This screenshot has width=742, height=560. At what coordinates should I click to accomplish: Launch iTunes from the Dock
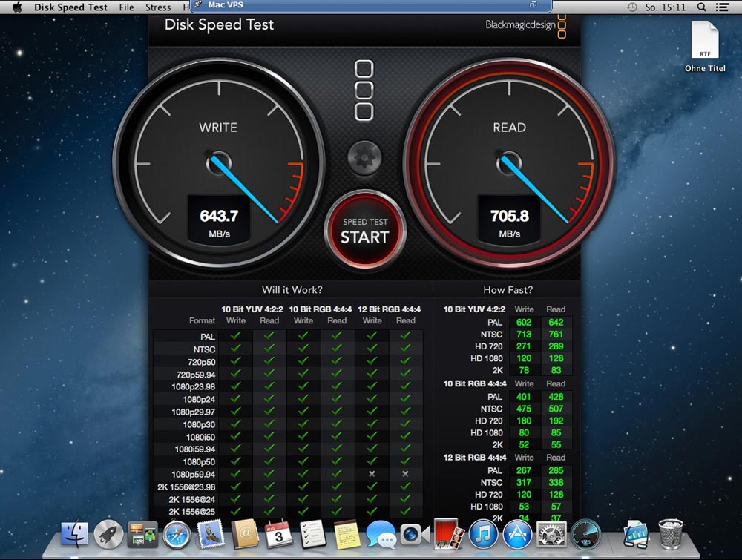[x=483, y=535]
